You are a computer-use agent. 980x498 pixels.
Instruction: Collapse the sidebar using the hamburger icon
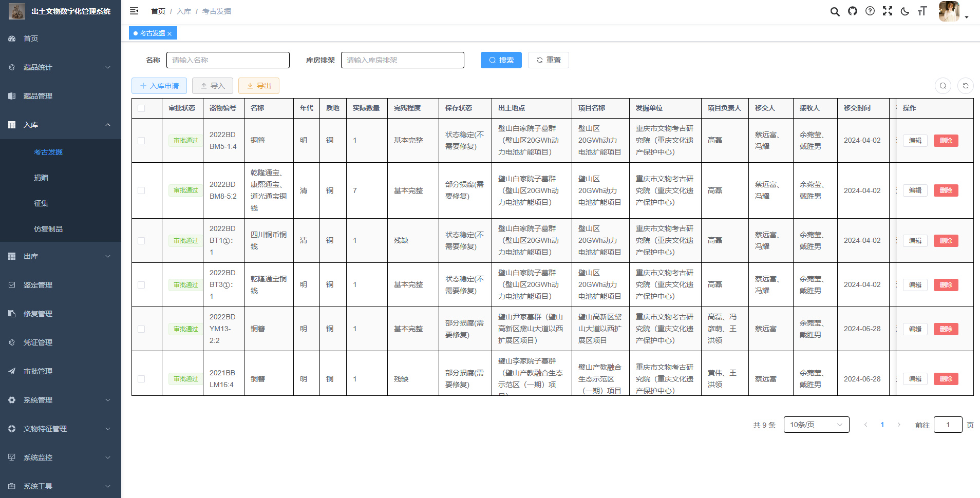134,11
